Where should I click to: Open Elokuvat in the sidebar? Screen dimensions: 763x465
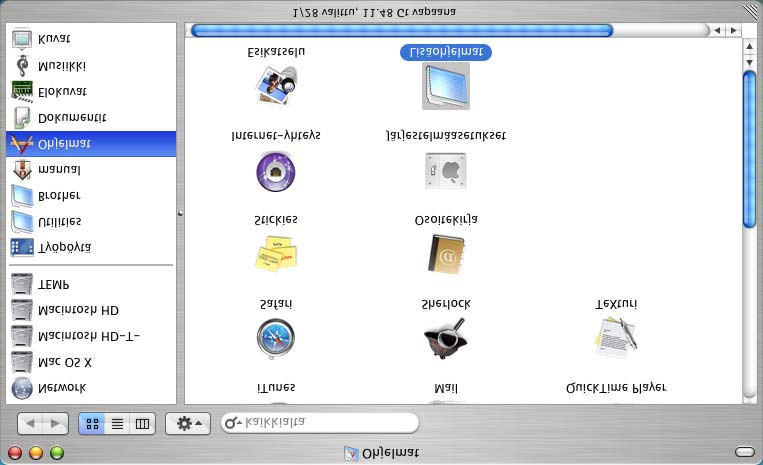tap(91, 91)
